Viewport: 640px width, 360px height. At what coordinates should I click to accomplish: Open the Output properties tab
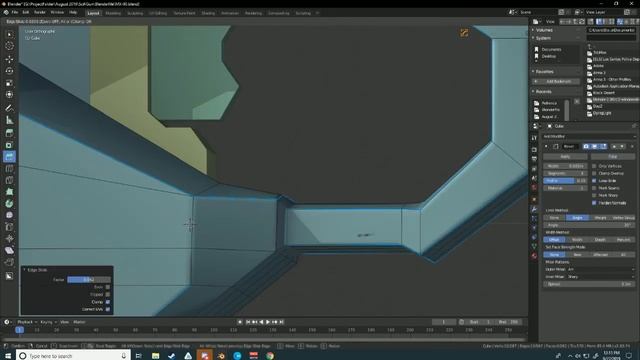pyautogui.click(x=534, y=159)
